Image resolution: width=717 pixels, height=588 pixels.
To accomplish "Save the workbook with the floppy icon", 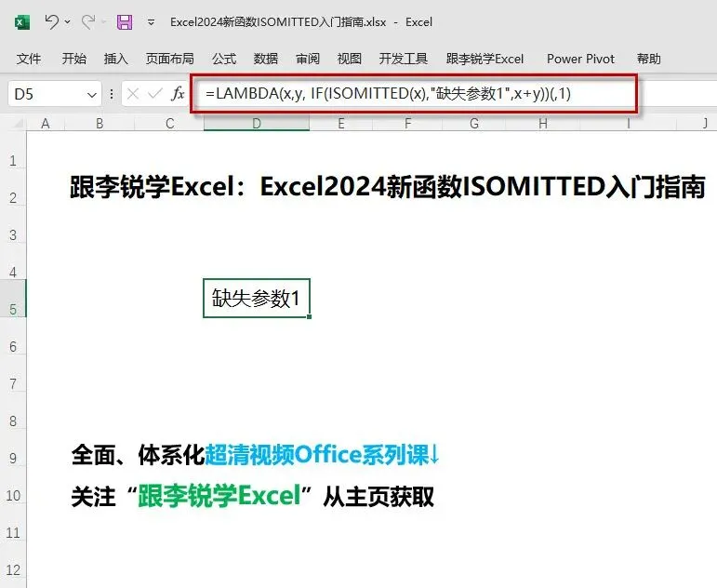I will click(x=125, y=22).
